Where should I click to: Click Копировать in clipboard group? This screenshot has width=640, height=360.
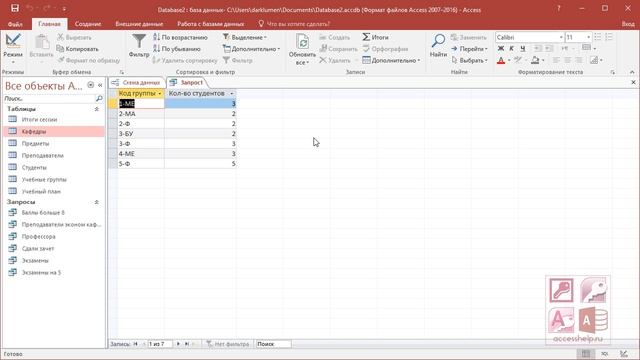coord(78,49)
